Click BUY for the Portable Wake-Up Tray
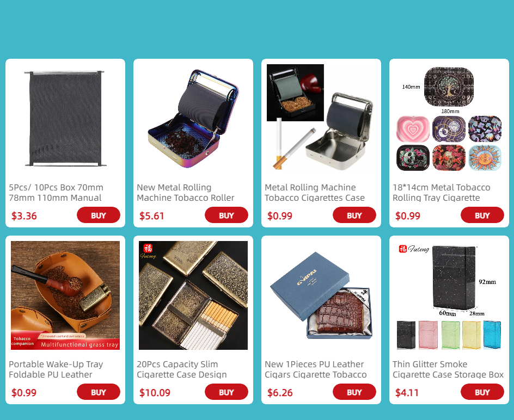The height and width of the screenshot is (420, 514). (x=99, y=392)
